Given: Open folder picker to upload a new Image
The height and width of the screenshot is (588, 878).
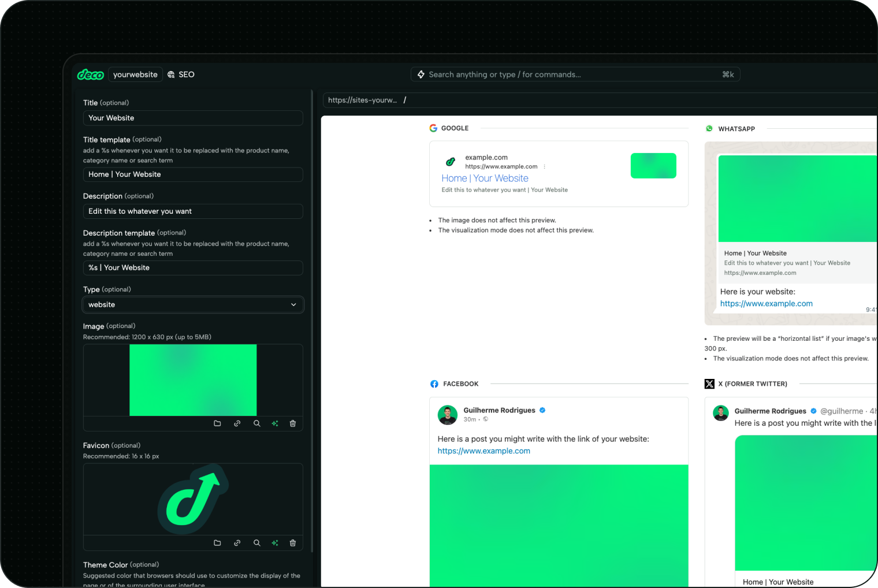Looking at the screenshot, I should 217,423.
